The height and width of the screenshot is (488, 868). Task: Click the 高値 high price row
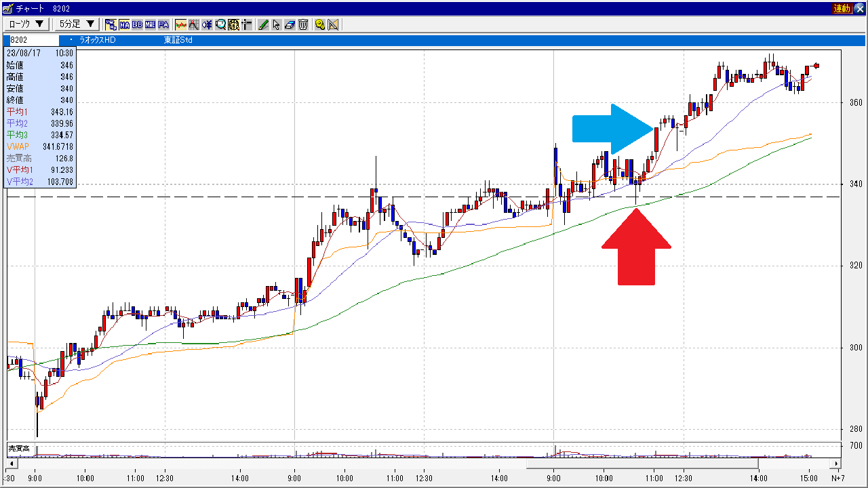coord(40,77)
